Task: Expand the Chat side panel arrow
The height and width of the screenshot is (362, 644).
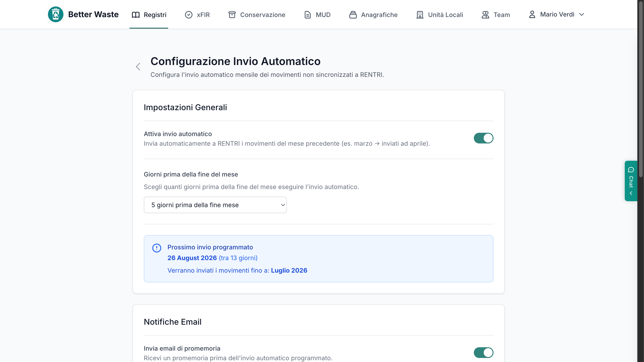Action: point(631,193)
